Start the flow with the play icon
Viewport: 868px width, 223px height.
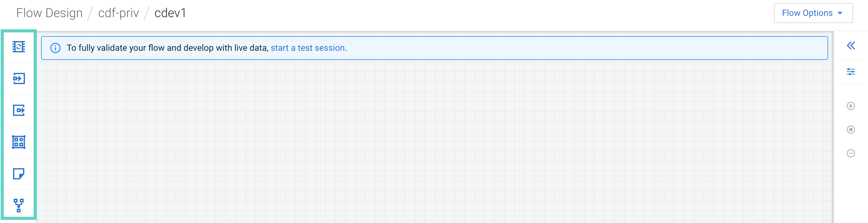(x=851, y=106)
